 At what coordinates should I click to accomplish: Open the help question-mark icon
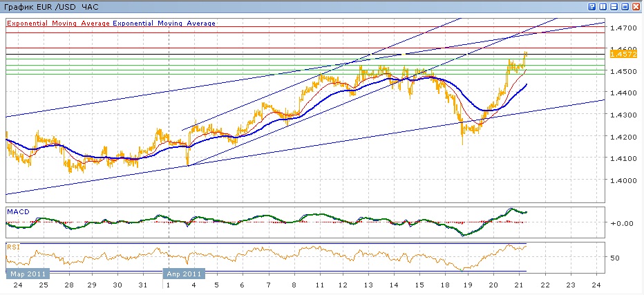592,7
